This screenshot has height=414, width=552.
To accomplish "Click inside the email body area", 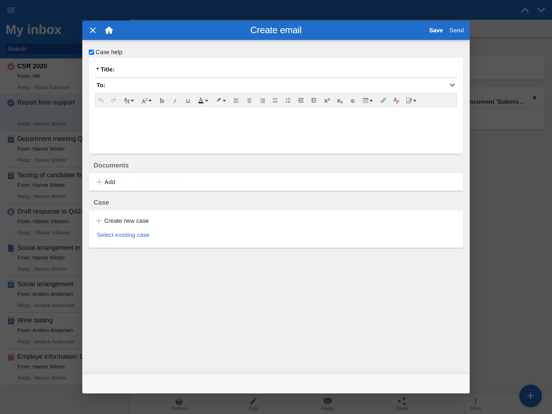I will (276, 130).
